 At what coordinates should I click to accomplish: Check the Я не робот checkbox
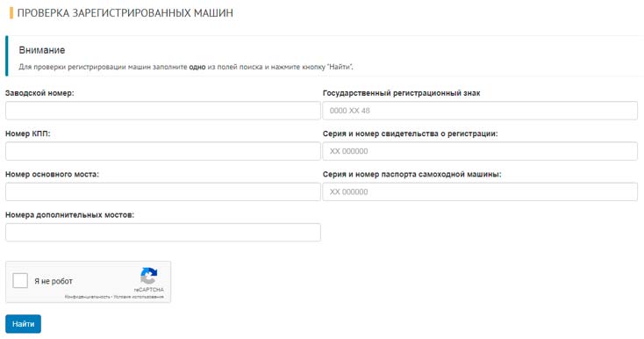coord(20,281)
